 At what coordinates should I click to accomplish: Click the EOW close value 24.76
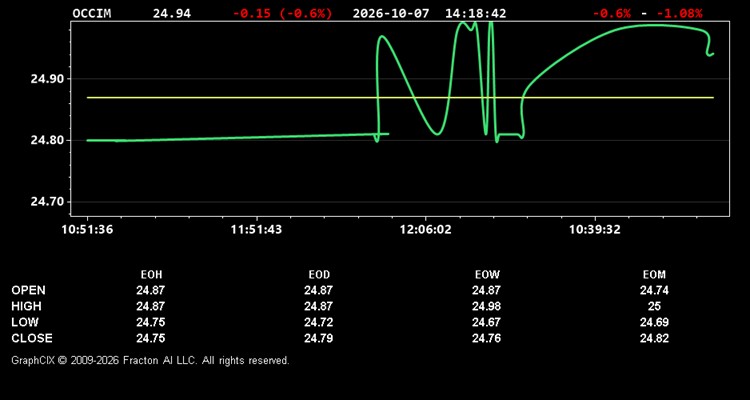point(486,338)
